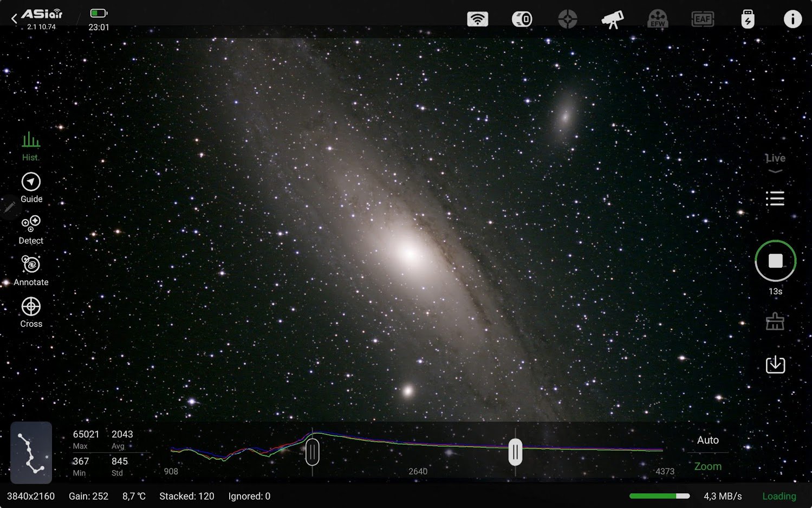This screenshot has width=812, height=508.
Task: Open the star Detect tool
Action: click(30, 228)
